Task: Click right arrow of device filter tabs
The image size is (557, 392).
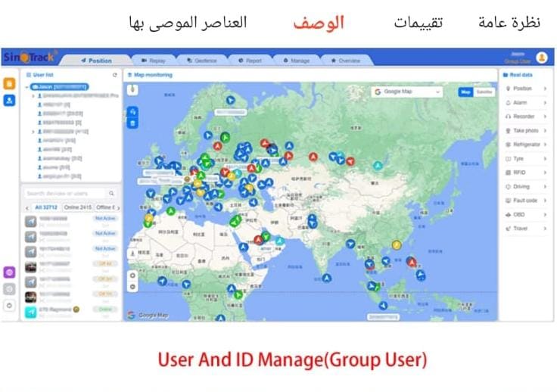Action: pyautogui.click(x=119, y=207)
